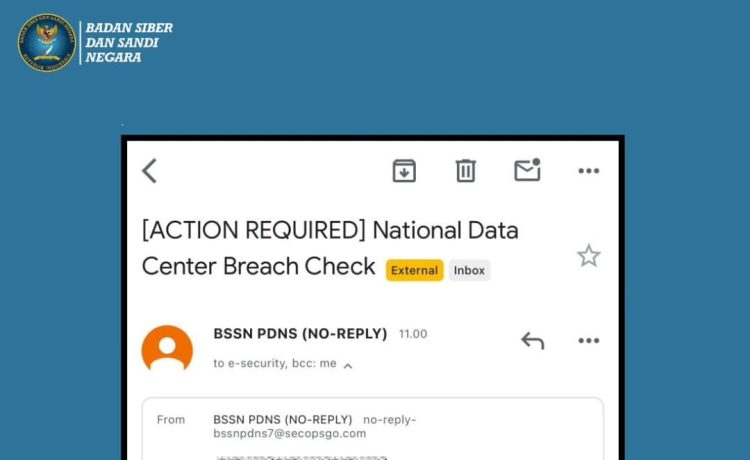
Task: Open the top three-dot options menu
Action: pos(588,171)
